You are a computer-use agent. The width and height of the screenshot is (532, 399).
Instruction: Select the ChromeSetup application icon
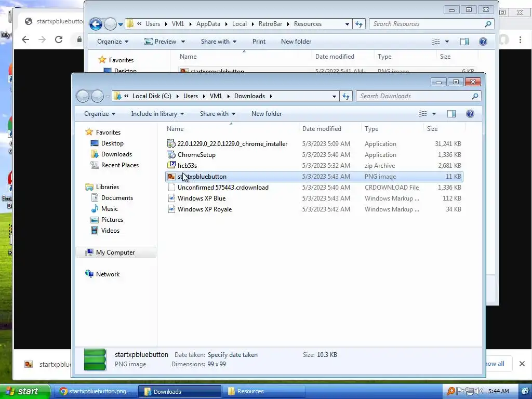coord(171,155)
